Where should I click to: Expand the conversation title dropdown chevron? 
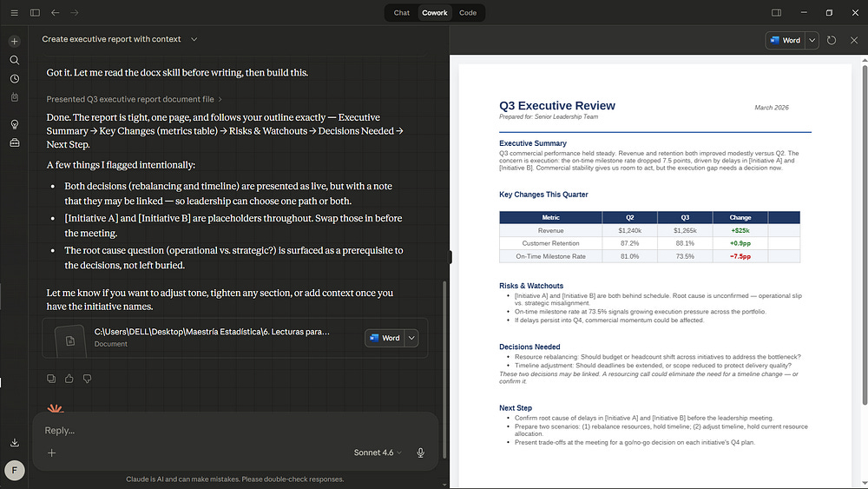(x=194, y=39)
